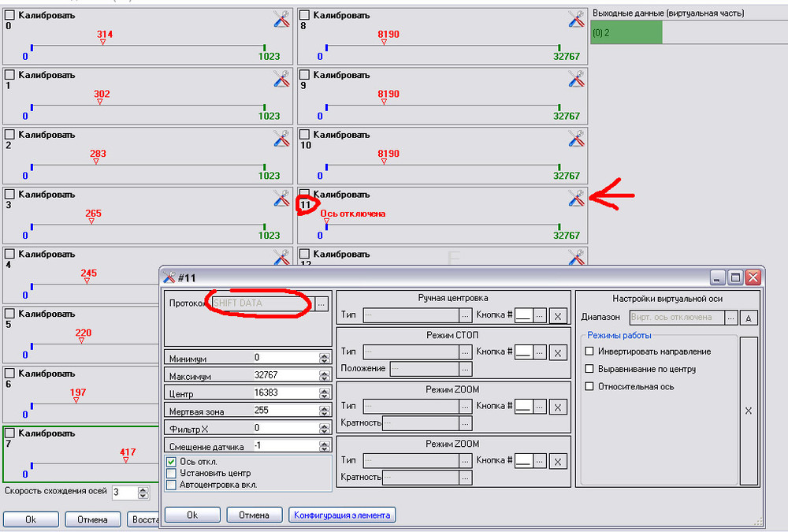The width and height of the screenshot is (788, 532).
Task: Toggle Калибровать checkbox for axis 1
Action: (9, 75)
